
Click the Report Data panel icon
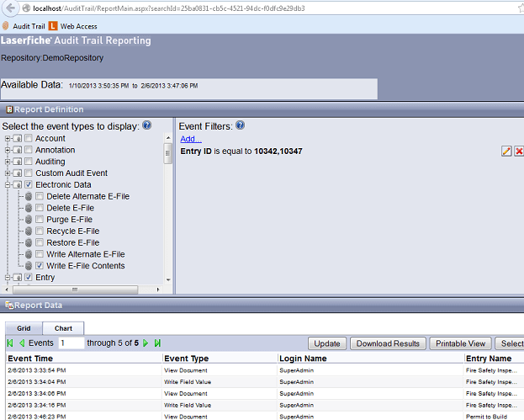click(x=9, y=305)
